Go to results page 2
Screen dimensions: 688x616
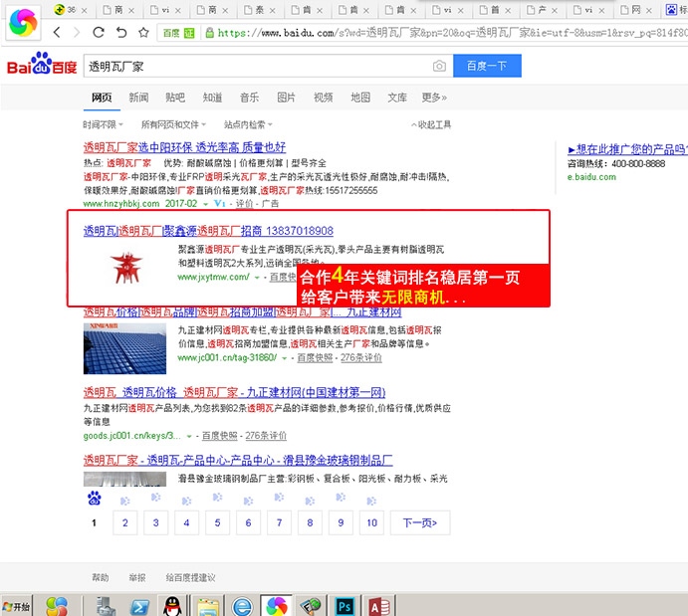point(125,522)
